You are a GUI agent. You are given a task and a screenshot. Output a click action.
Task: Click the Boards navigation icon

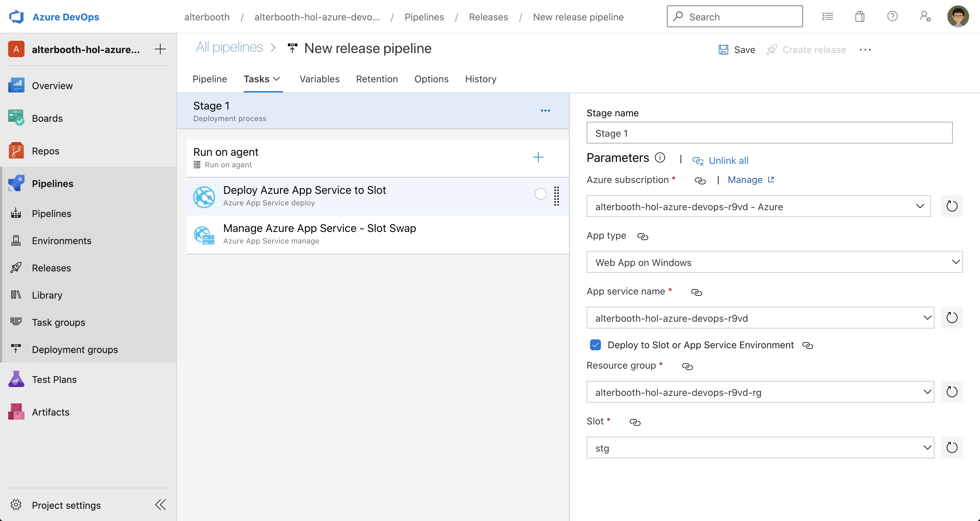coord(16,117)
